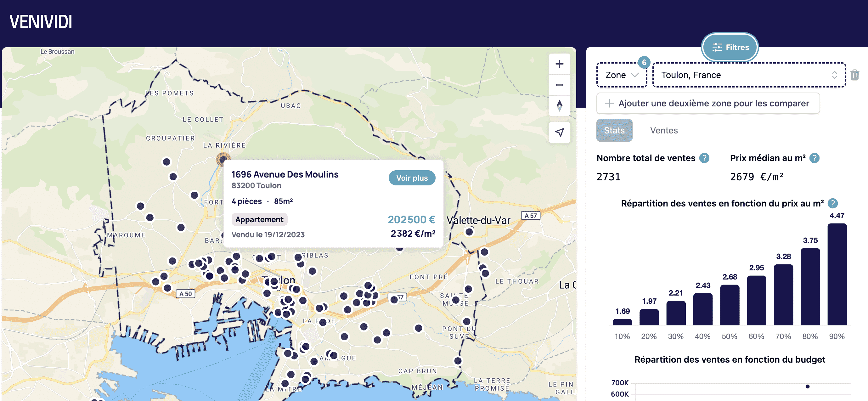Click the A 50 road shield on map
The image size is (868, 401).
[185, 294]
